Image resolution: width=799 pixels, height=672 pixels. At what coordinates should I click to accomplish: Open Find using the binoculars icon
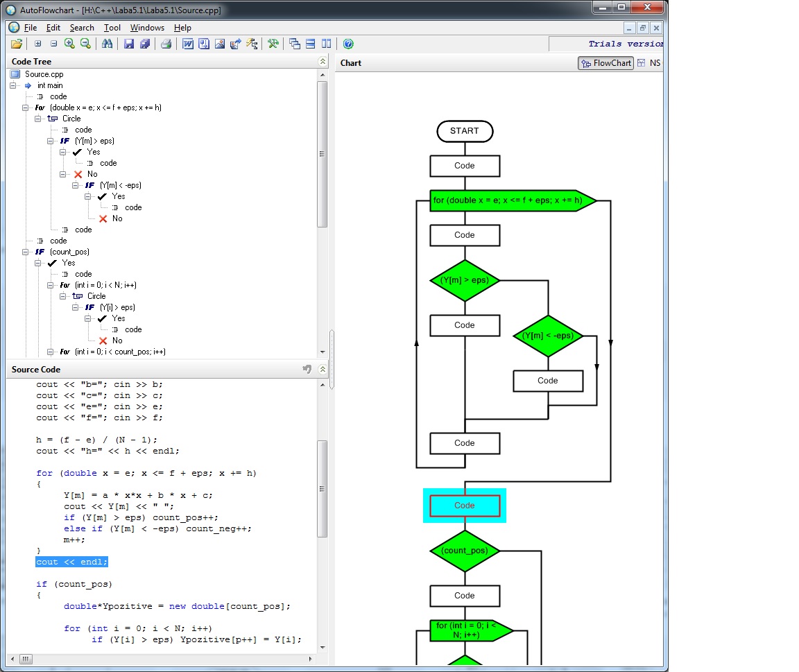click(108, 44)
